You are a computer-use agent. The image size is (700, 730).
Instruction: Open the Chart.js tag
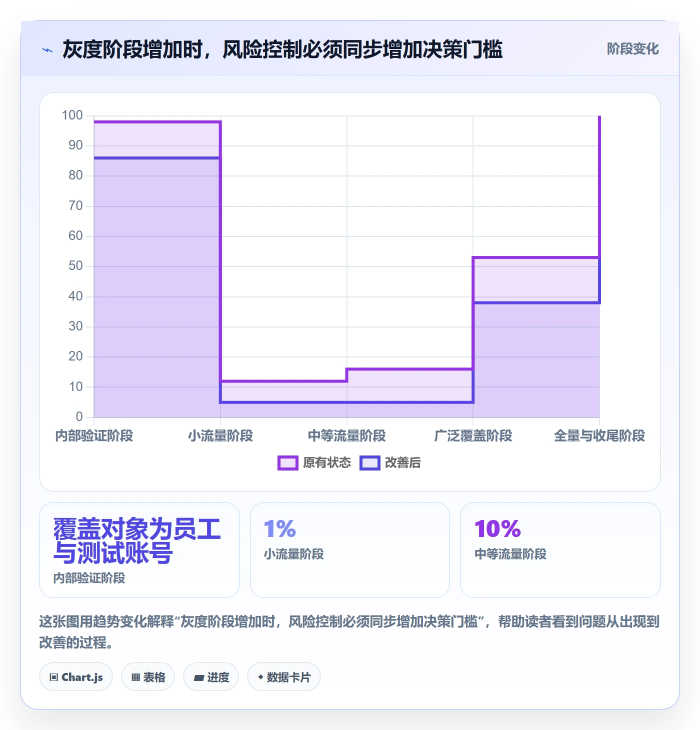(76, 677)
